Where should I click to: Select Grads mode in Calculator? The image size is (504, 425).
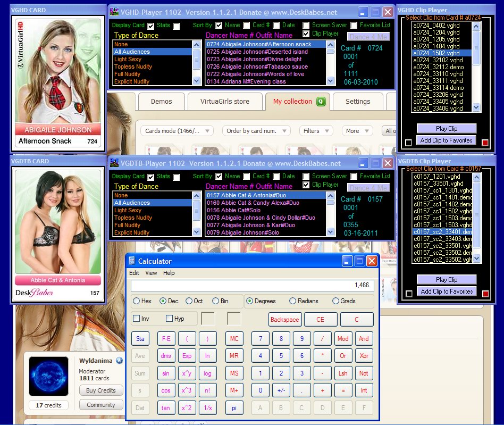tap(335, 301)
